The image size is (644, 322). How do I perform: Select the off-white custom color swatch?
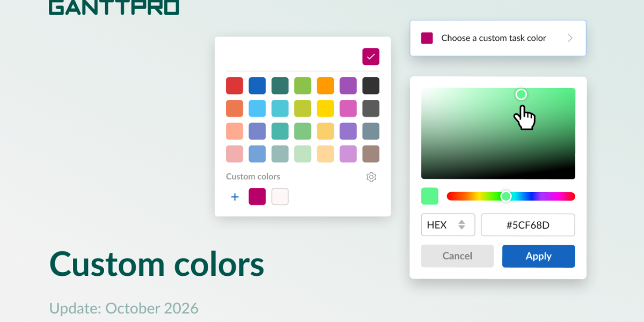[280, 196]
